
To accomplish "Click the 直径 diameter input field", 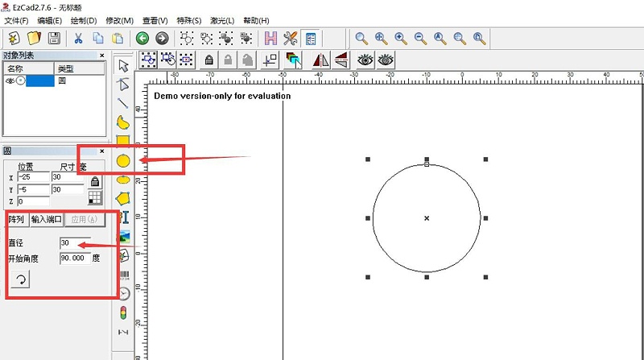I will tap(74, 242).
